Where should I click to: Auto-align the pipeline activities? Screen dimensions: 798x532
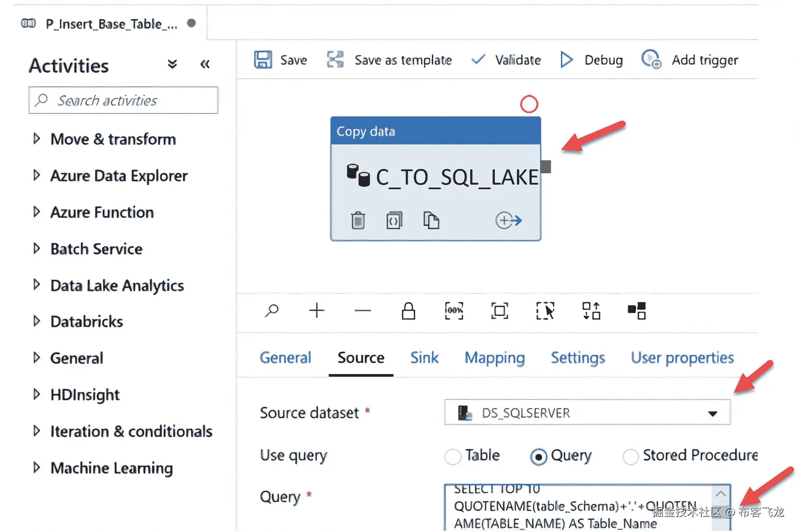click(x=591, y=311)
